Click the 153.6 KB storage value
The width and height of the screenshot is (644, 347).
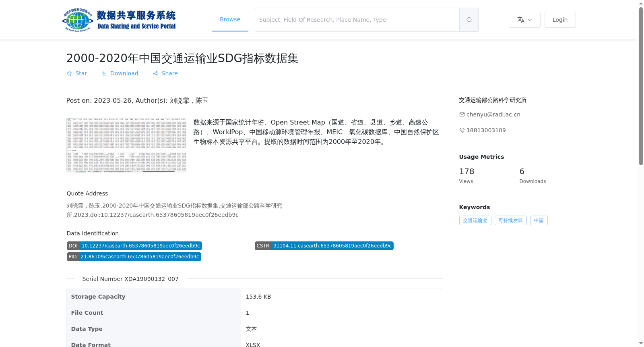(x=258, y=297)
